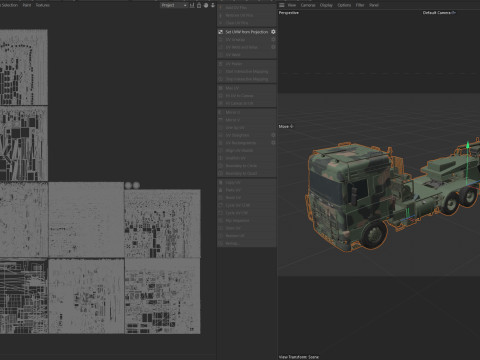This screenshot has width=480, height=360.
Task: Open the UV Straighten options gear
Action: pyautogui.click(x=273, y=135)
